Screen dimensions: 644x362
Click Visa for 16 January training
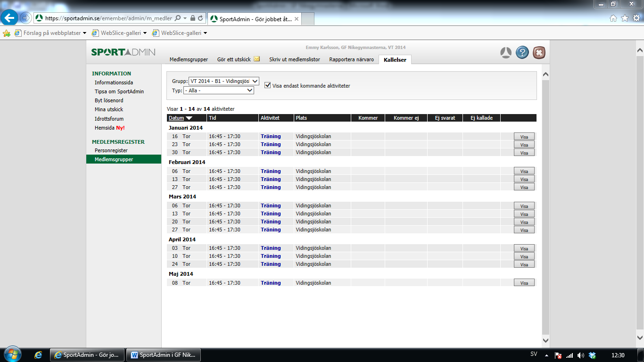pyautogui.click(x=524, y=137)
